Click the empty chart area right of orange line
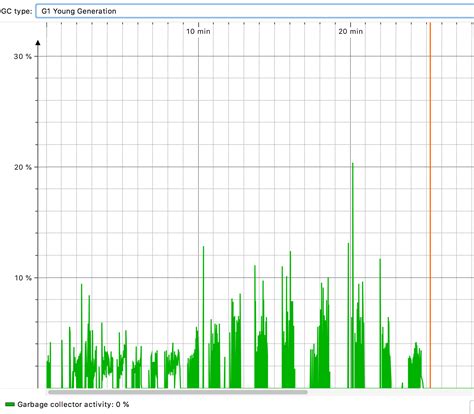Screen dimensions: 474x414 coord(453,205)
